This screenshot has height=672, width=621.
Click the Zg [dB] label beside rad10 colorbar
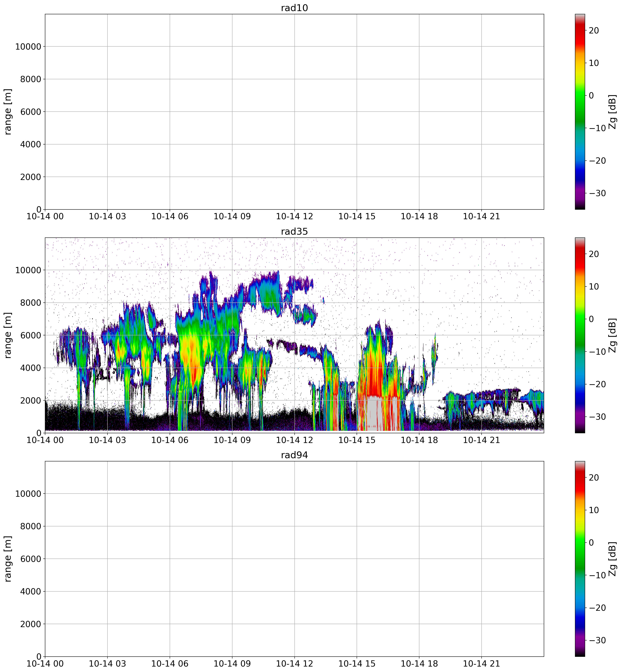click(612, 112)
